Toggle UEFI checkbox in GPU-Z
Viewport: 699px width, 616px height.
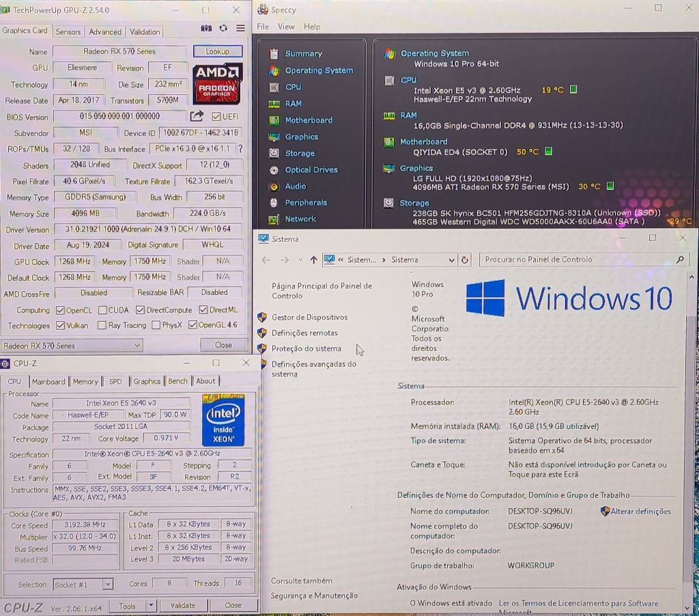point(216,116)
